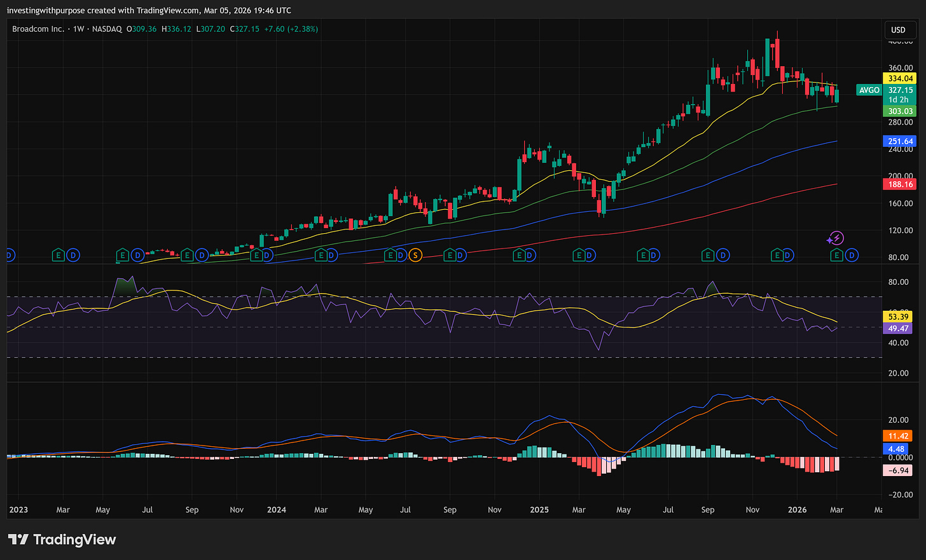Click the earnings E marker for June 2024

click(390, 256)
